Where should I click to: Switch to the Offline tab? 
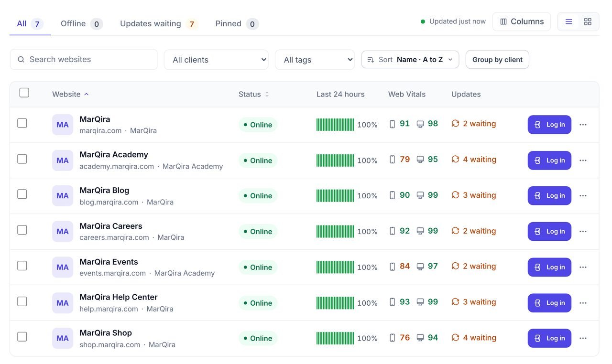point(82,24)
